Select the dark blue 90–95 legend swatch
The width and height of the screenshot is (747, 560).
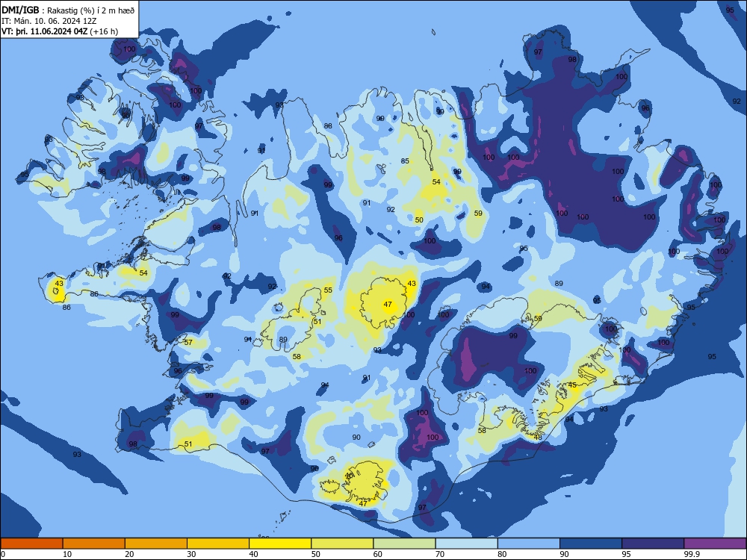tap(591, 544)
